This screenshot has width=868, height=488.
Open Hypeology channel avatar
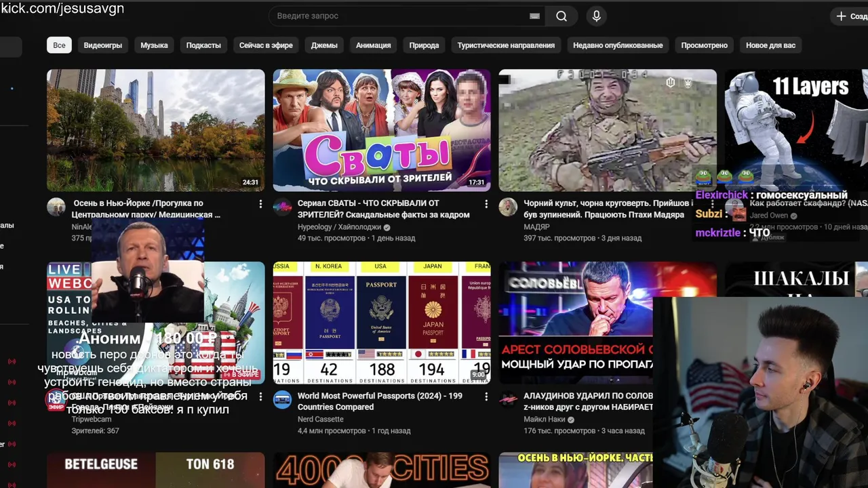[x=282, y=207]
